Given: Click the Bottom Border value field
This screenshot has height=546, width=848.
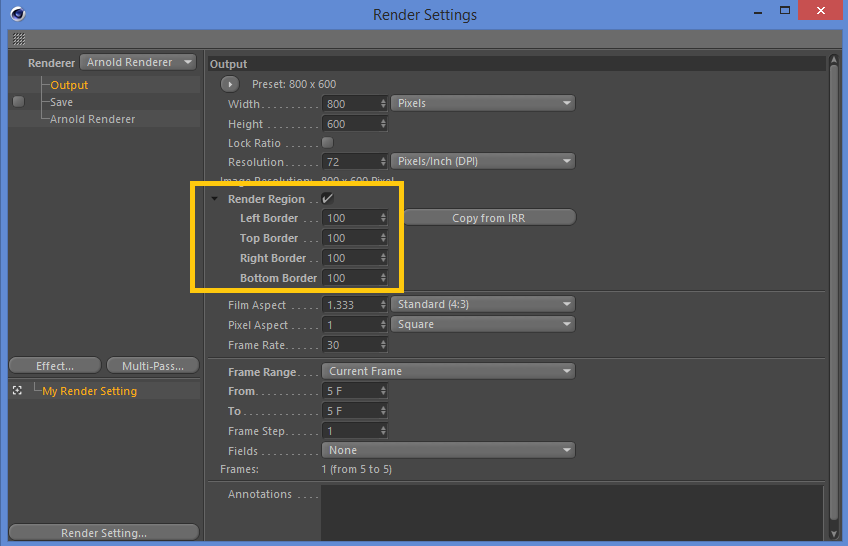Looking at the screenshot, I should 350,278.
